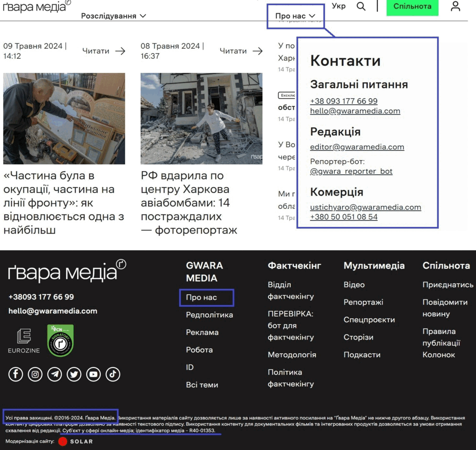The image size is (476, 450).
Task: Click the Фактчекінг footer heading
Action: coord(294,266)
